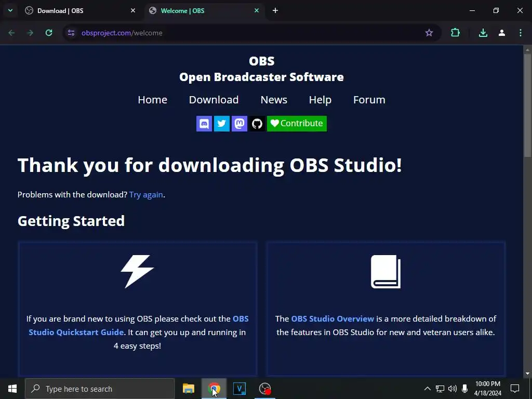532x399 pixels.
Task: Open the OBS Studio Quickstart Guide link
Action: (x=138, y=325)
